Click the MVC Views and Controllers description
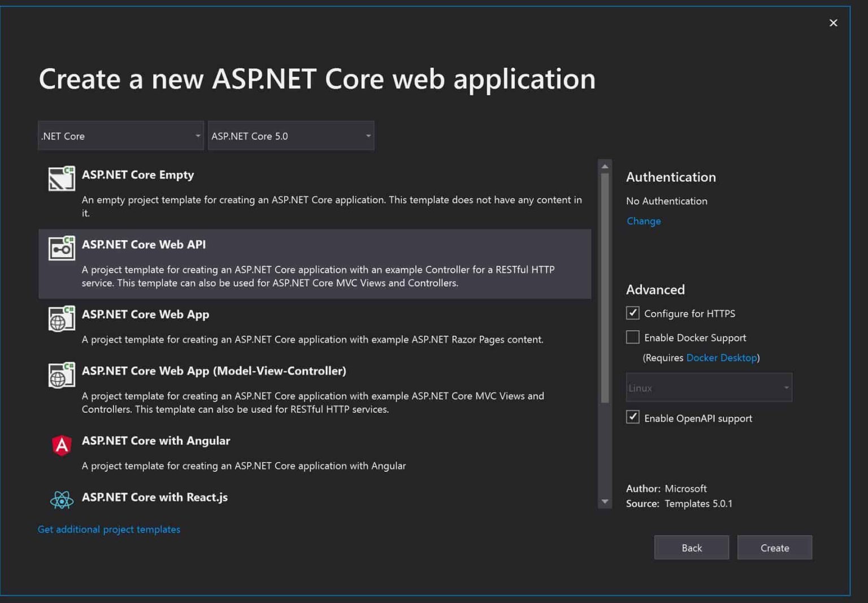This screenshot has width=868, height=603. pos(313,402)
